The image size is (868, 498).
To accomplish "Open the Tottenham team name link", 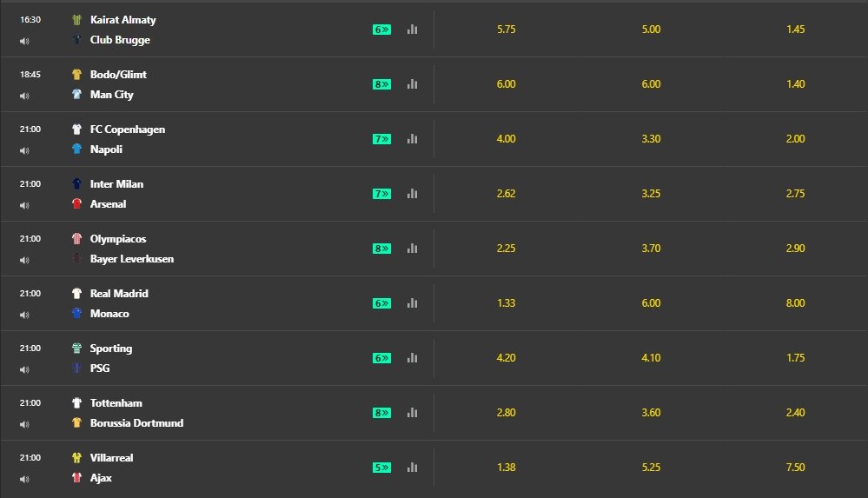I will tap(116, 403).
